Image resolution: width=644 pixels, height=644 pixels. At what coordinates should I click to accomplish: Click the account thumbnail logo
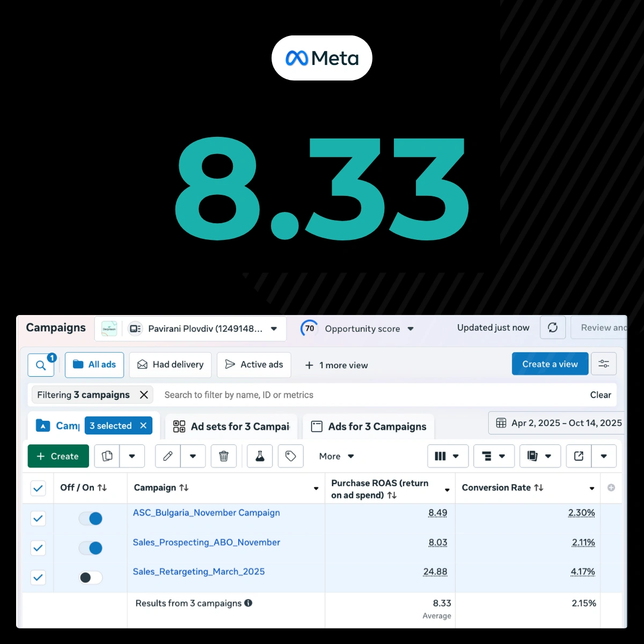tap(109, 328)
